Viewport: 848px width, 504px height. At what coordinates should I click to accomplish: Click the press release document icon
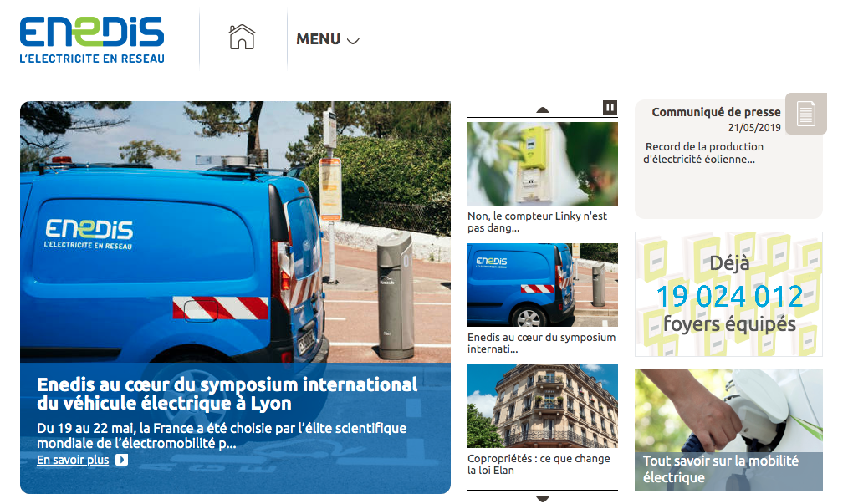tap(805, 114)
